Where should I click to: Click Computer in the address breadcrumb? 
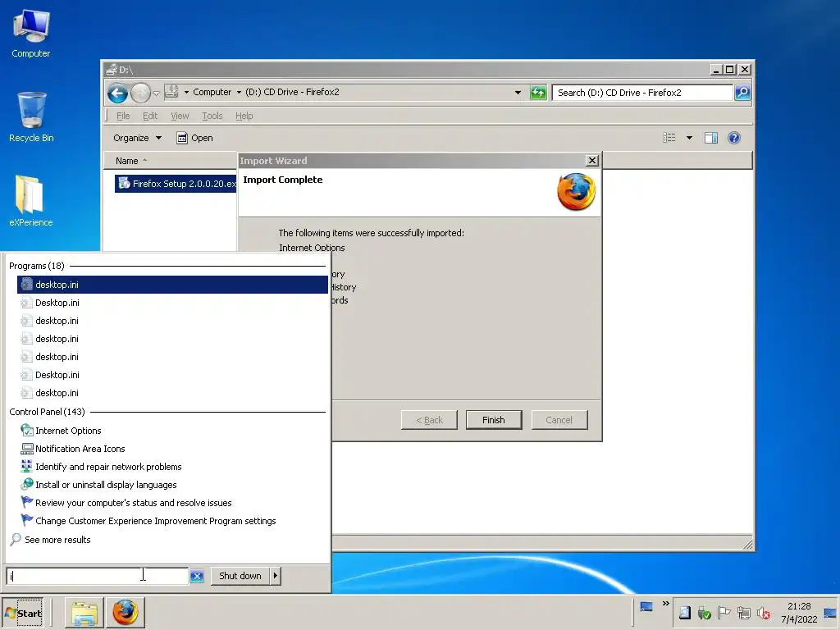[x=212, y=92]
